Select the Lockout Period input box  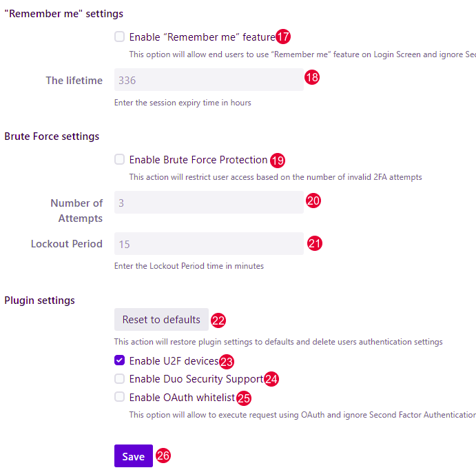coord(209,244)
